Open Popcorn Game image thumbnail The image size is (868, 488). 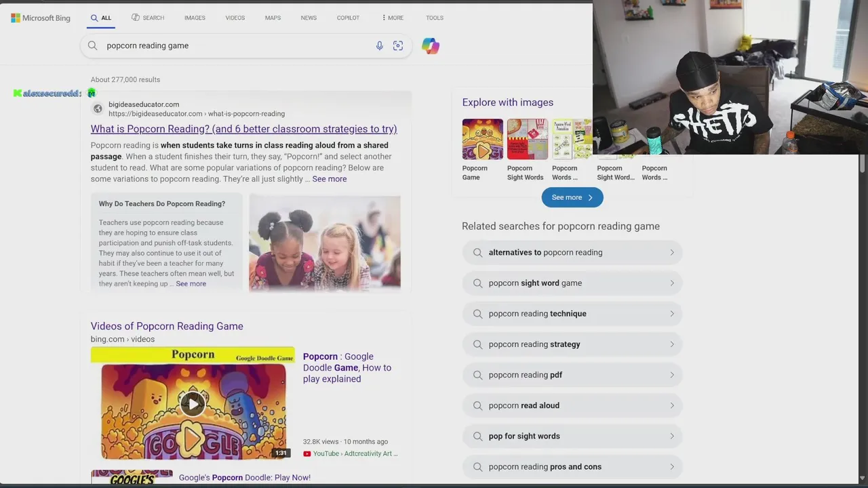pyautogui.click(x=483, y=140)
